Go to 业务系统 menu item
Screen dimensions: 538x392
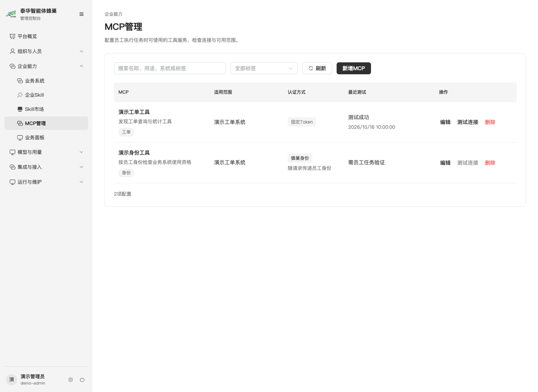[46, 81]
